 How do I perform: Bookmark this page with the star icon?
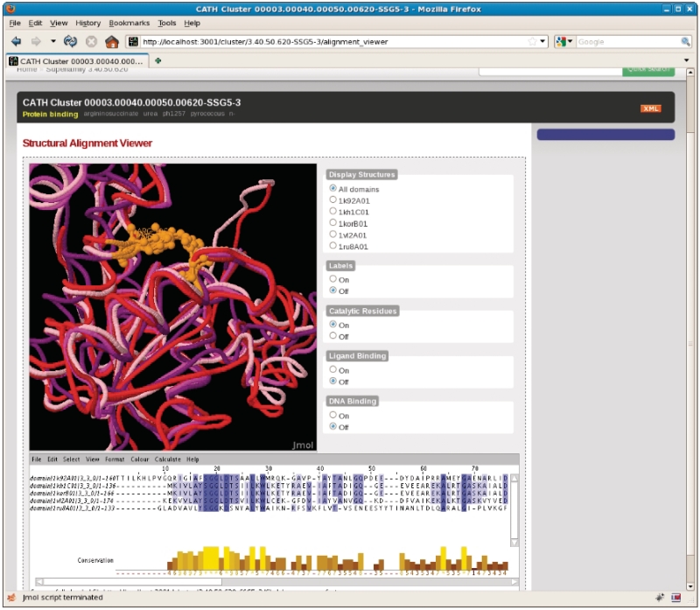click(x=532, y=41)
